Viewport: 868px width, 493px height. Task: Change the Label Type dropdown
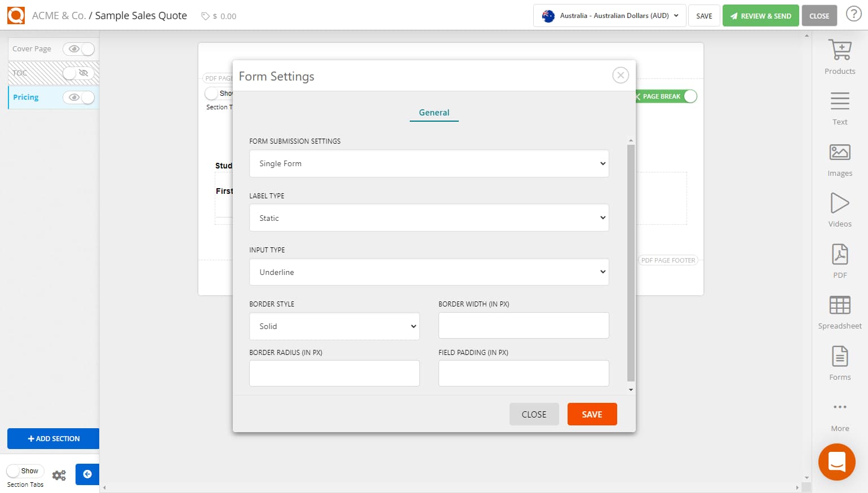tap(429, 217)
